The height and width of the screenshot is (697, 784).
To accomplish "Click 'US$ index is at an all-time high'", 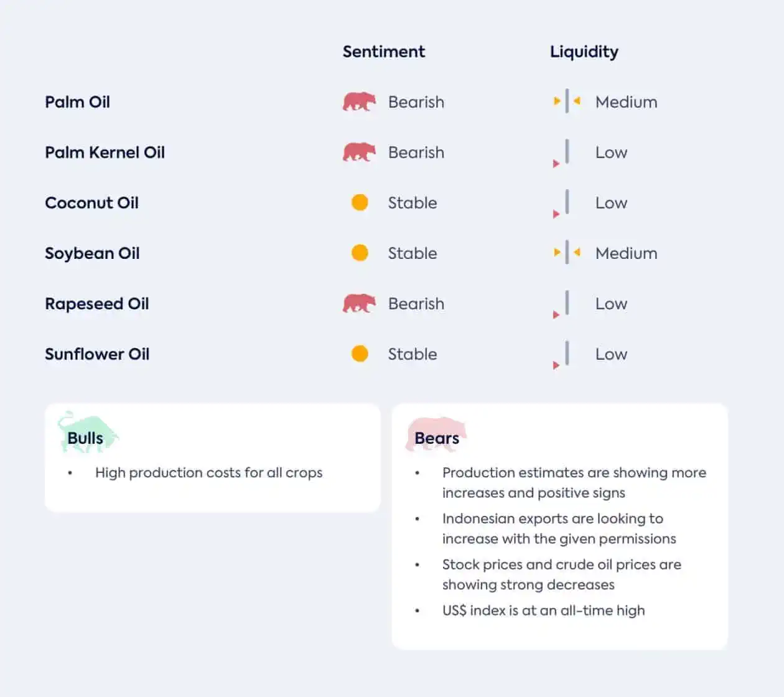I will click(544, 610).
